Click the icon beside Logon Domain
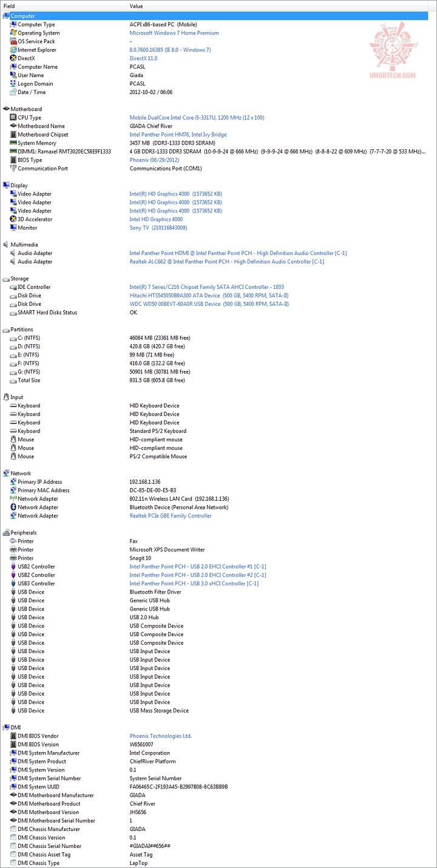Screen dimensions: 437x868 point(13,84)
